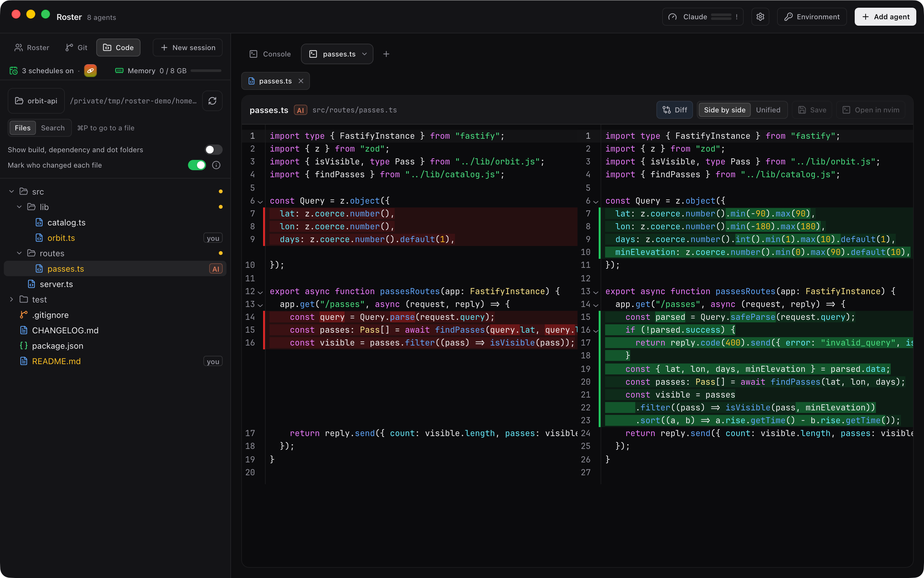The height and width of the screenshot is (578, 924).
Task: Select the Side by side diff view
Action: coord(724,110)
